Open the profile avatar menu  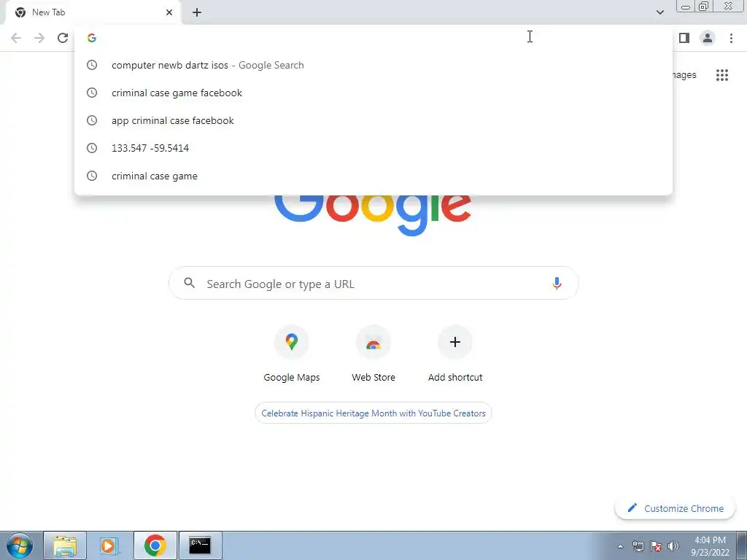pos(708,38)
